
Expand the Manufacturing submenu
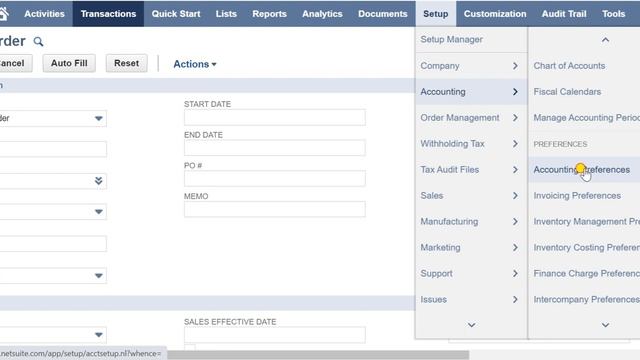pos(471,221)
